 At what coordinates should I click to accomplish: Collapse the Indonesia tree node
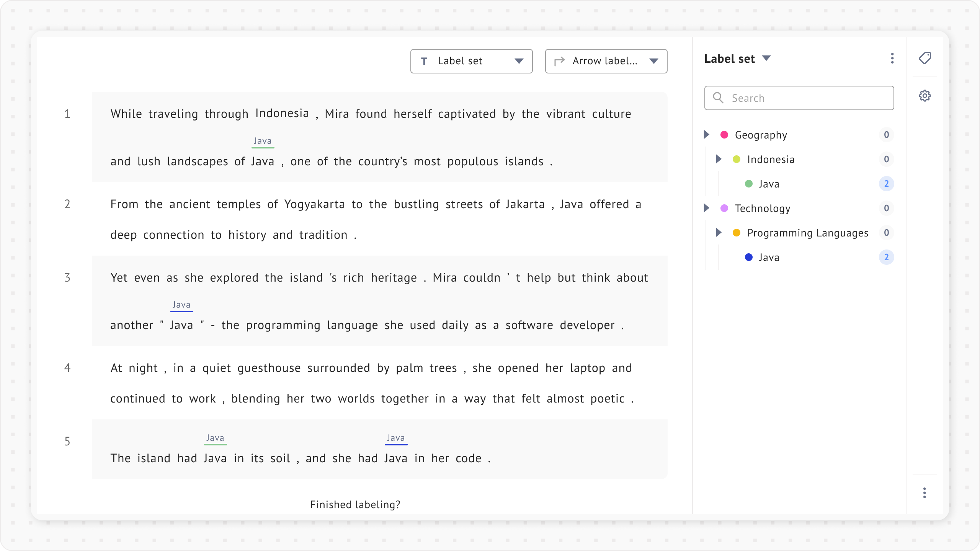(719, 159)
